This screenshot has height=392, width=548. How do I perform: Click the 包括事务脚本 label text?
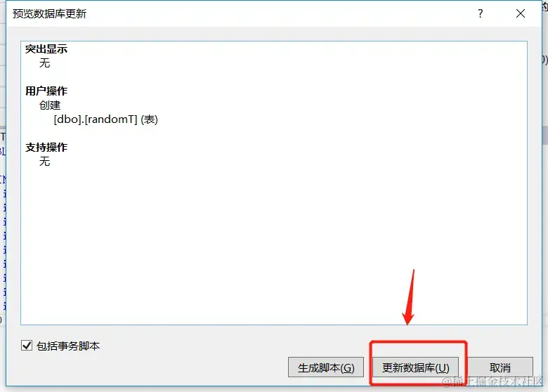(x=68, y=346)
